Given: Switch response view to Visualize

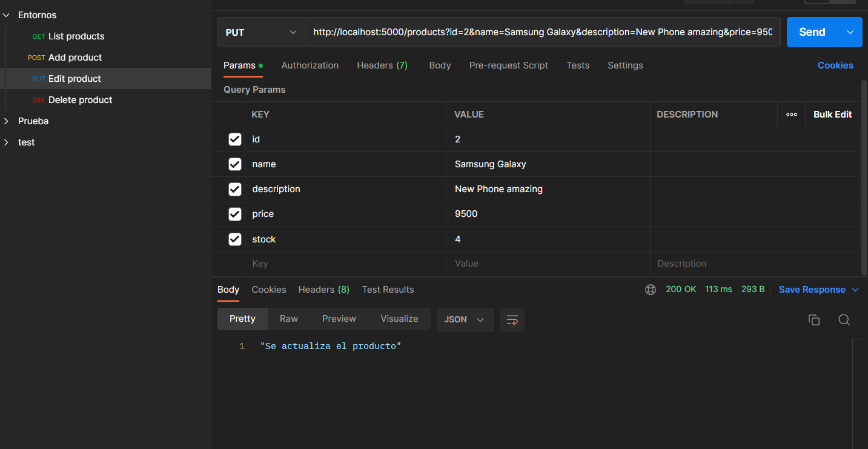Looking at the screenshot, I should tap(399, 319).
